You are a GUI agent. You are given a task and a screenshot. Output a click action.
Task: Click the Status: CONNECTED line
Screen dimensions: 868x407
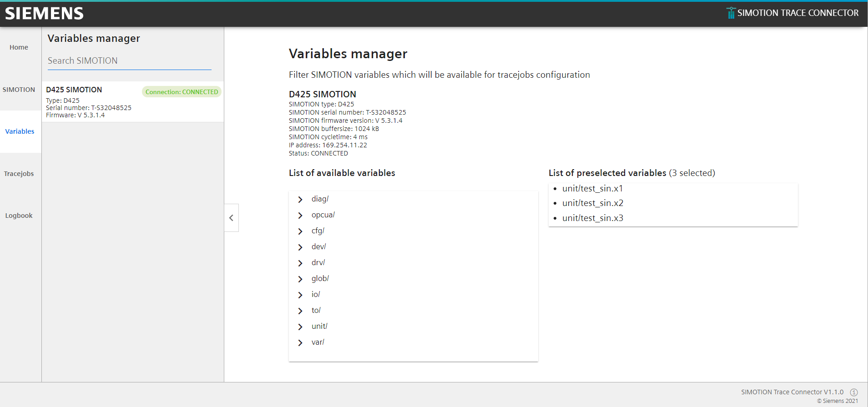point(318,153)
